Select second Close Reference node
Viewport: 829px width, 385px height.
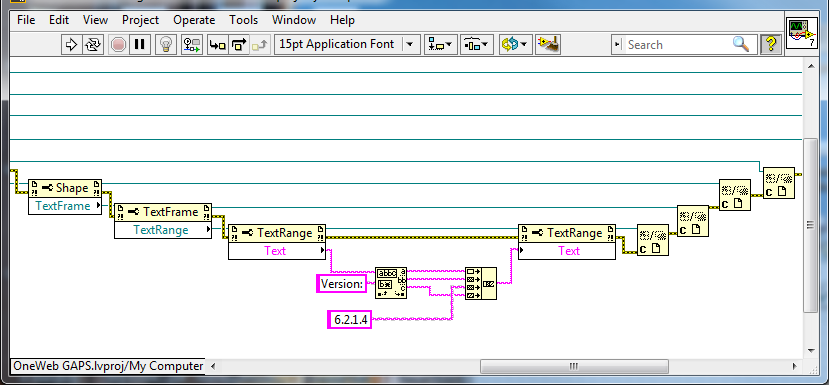693,221
